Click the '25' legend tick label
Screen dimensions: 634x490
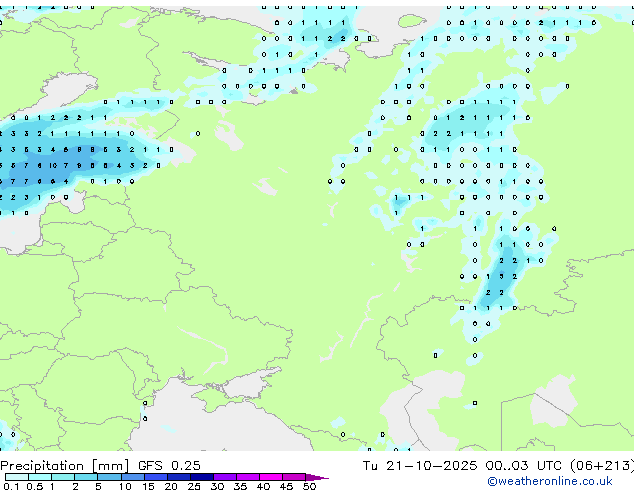(194, 486)
